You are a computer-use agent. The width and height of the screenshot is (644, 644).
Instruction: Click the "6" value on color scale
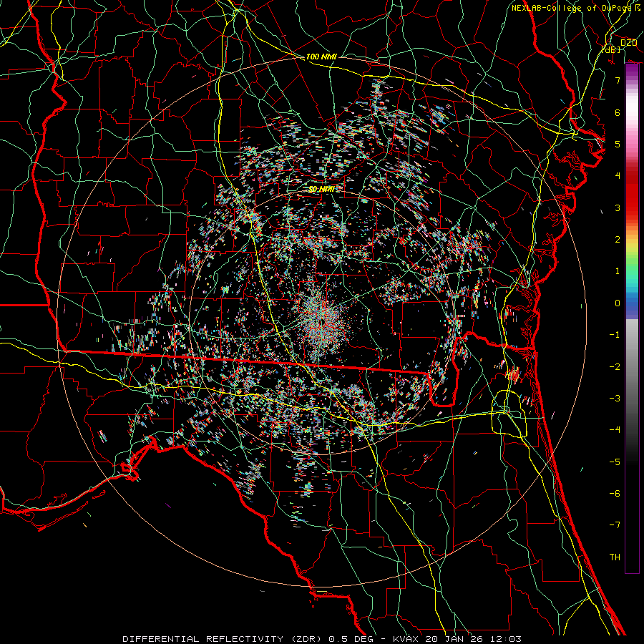tap(618, 112)
